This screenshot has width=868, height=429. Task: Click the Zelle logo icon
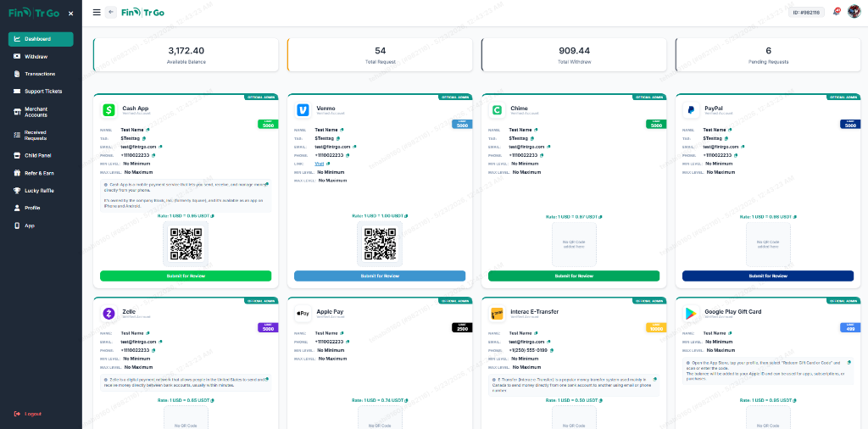pyautogui.click(x=109, y=314)
